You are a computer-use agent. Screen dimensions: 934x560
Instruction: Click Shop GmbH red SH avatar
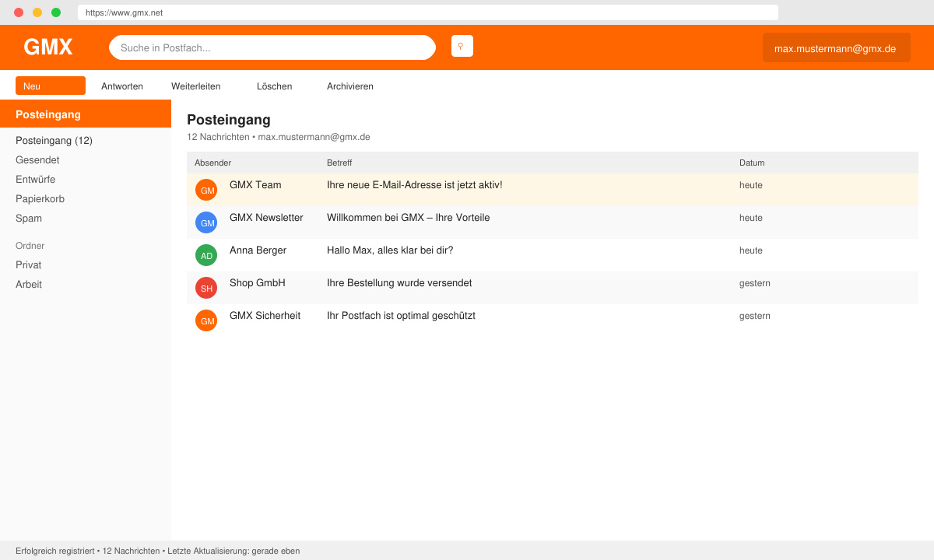click(x=206, y=288)
